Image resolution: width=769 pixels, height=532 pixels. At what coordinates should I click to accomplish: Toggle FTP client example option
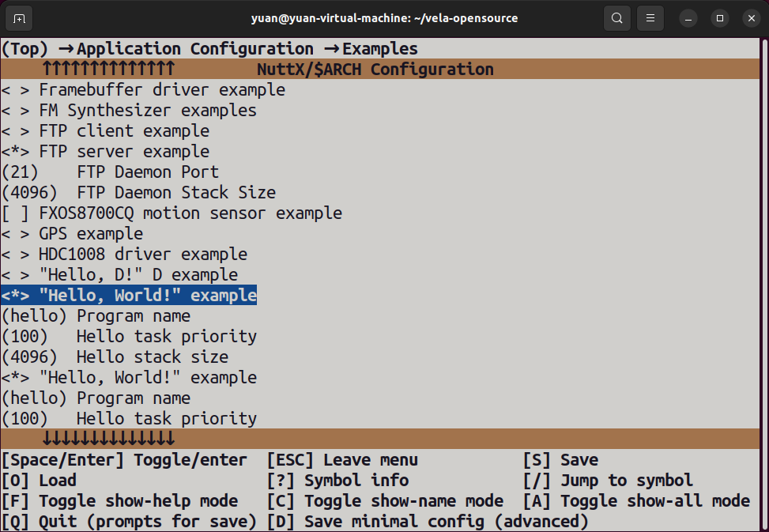pos(105,131)
